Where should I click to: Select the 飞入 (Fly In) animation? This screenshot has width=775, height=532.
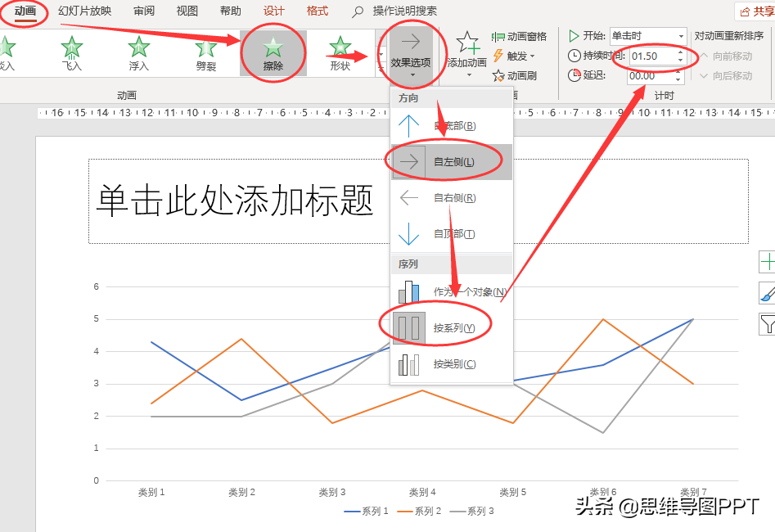pos(72,53)
